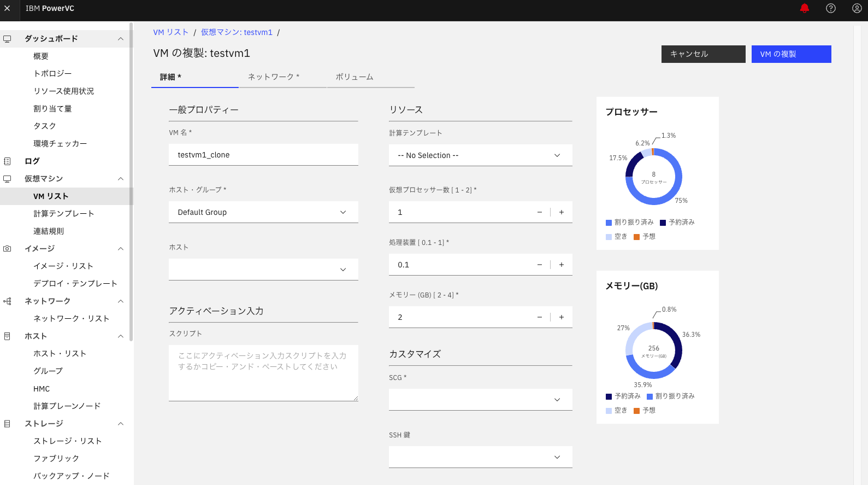The width and height of the screenshot is (868, 485).
Task: Open イメージ・リスト in the sidebar
Action: (63, 266)
